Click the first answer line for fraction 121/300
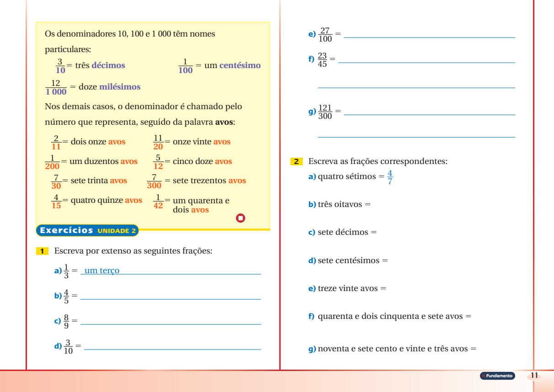The width and height of the screenshot is (554, 392). point(429,114)
